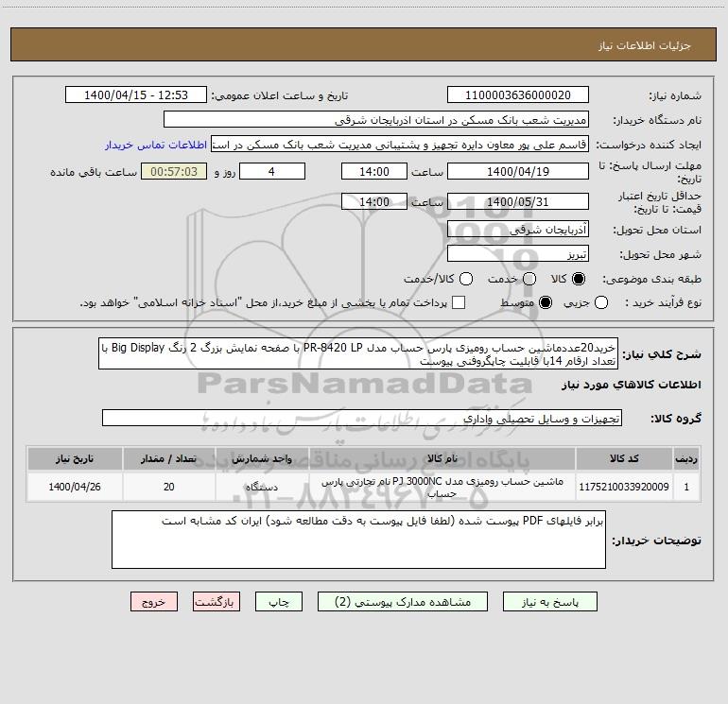Image resolution: width=728 pixels, height=704 pixels.
Task: Click the اطلاعات کالاهای مورد نیاز heading
Action: point(631,385)
